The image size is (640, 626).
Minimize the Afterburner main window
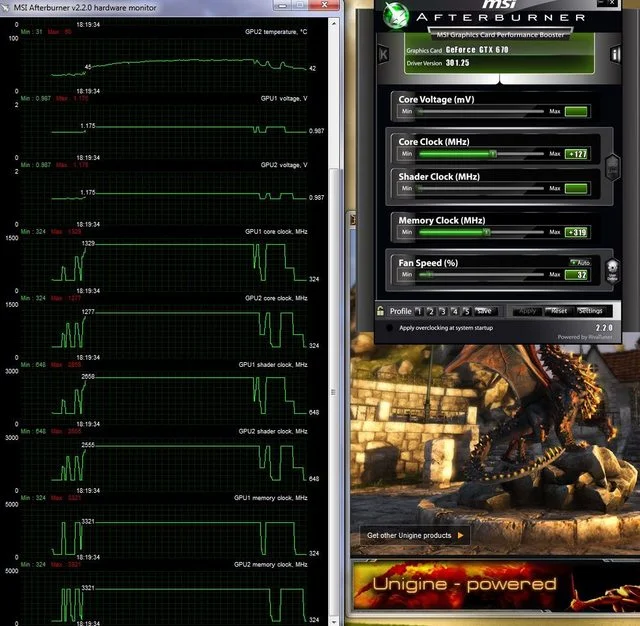click(601, 3)
